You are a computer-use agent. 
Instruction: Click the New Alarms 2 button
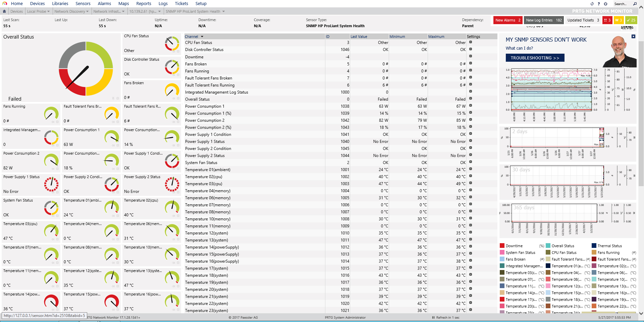[x=508, y=20]
